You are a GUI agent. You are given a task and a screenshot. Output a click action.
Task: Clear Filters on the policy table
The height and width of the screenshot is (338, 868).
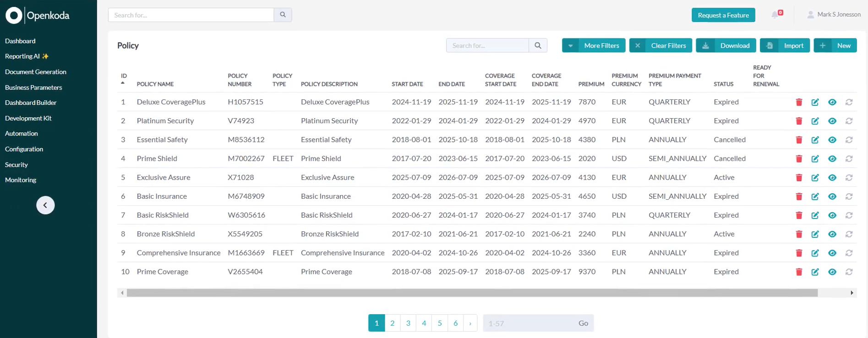coord(661,45)
